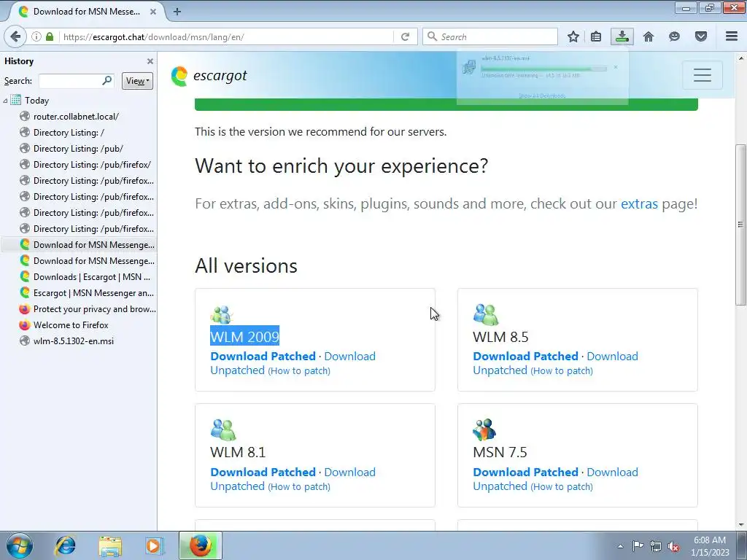Open the Downloads toolbar button
Screen dimensions: 747x560
pyautogui.click(x=622, y=36)
